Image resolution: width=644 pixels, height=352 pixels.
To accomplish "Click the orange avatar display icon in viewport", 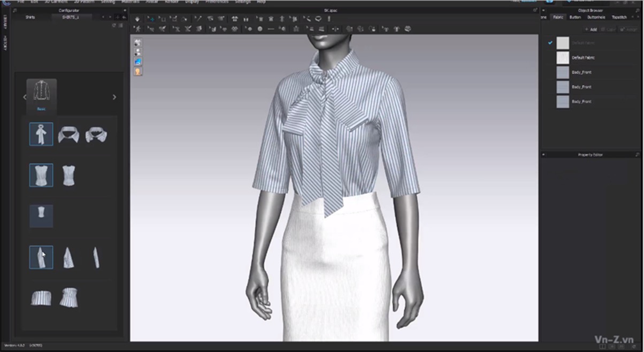I will click(x=138, y=71).
